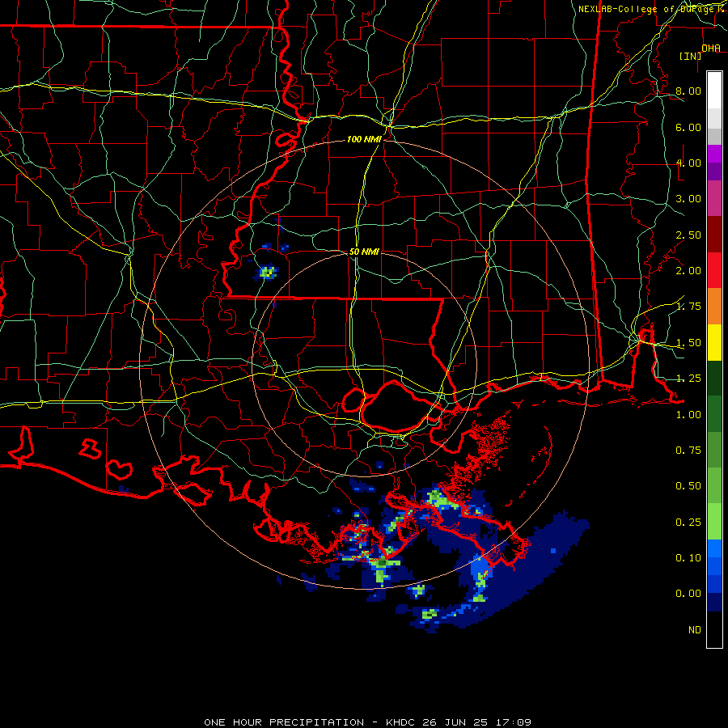
Task: Click the "0.75" legend value
Action: click(688, 451)
